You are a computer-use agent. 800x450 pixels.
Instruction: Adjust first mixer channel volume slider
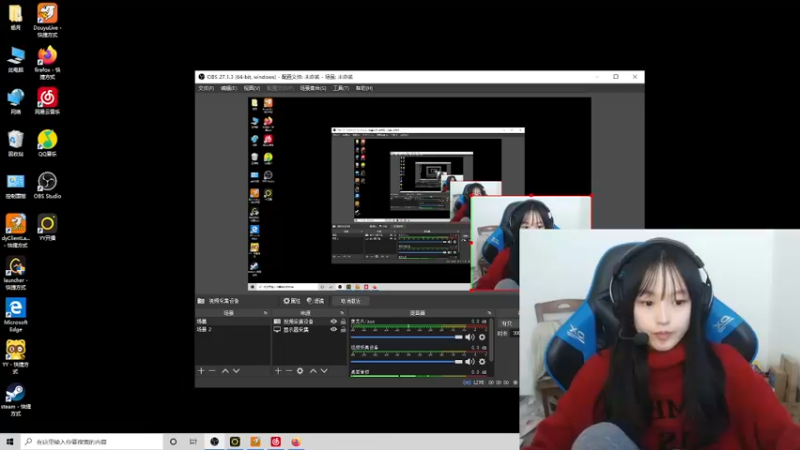[x=407, y=337]
